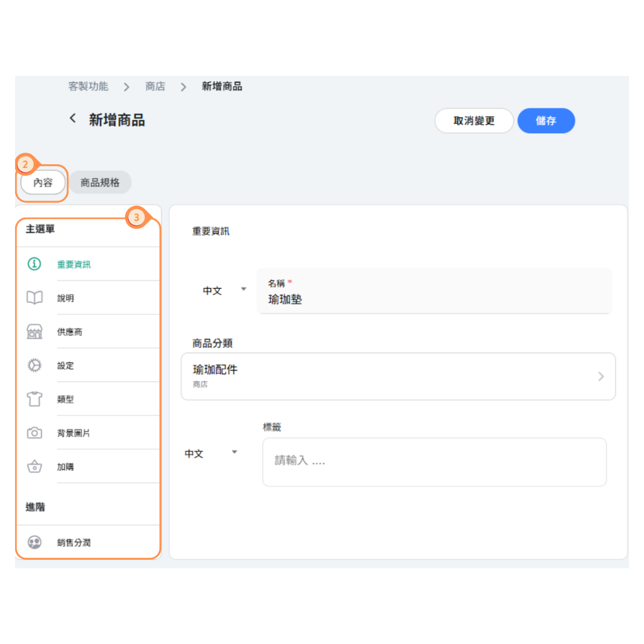
Task: Go to 商店 via breadcrumb link
Action: [x=155, y=86]
